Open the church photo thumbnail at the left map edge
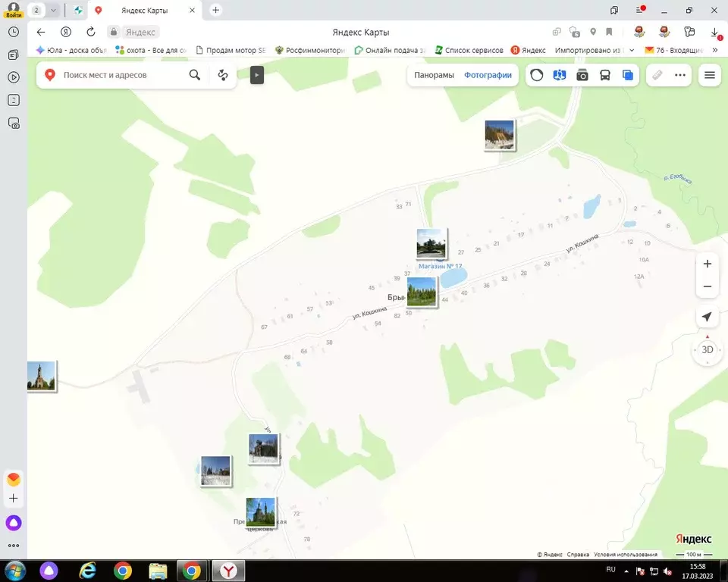 (x=41, y=377)
